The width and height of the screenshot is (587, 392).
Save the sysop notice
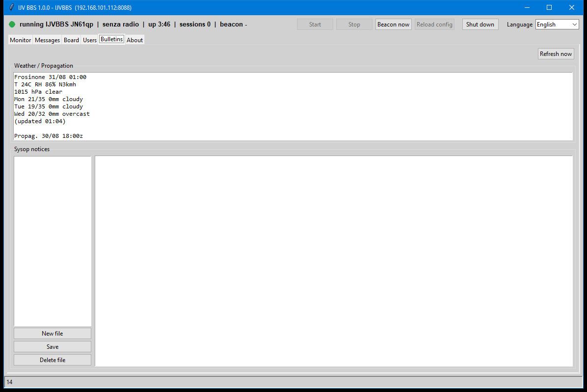(x=53, y=347)
